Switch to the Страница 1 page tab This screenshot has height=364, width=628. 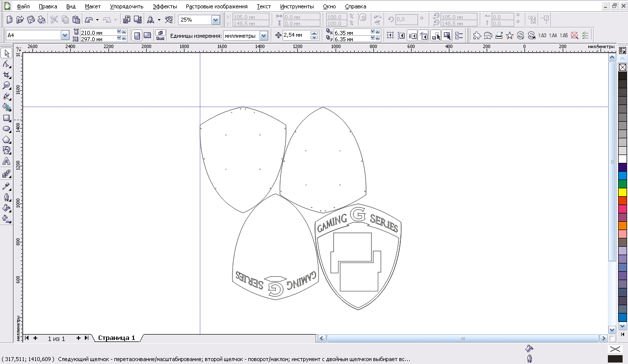[x=116, y=338]
